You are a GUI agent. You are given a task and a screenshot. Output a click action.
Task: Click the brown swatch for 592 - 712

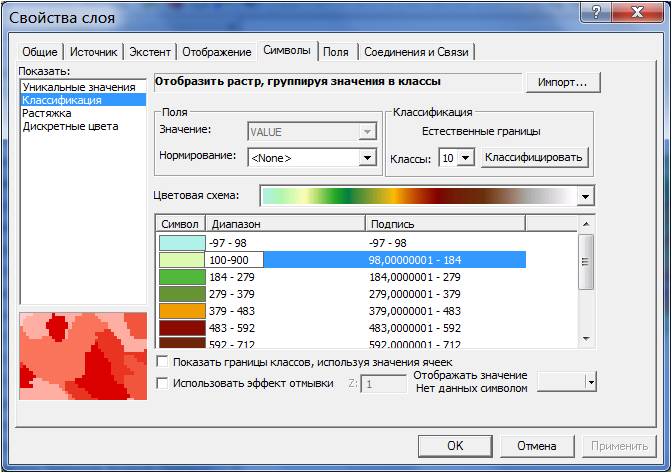(x=182, y=342)
